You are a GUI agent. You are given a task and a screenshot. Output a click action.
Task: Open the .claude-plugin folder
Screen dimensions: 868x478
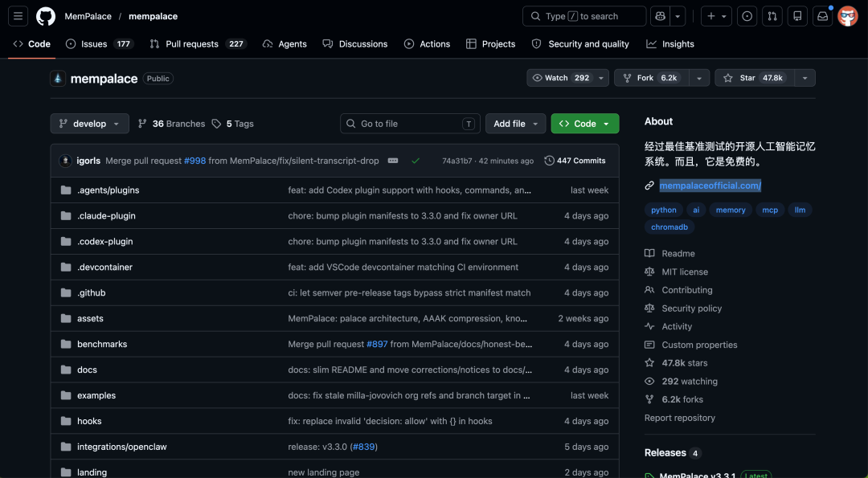tap(106, 215)
